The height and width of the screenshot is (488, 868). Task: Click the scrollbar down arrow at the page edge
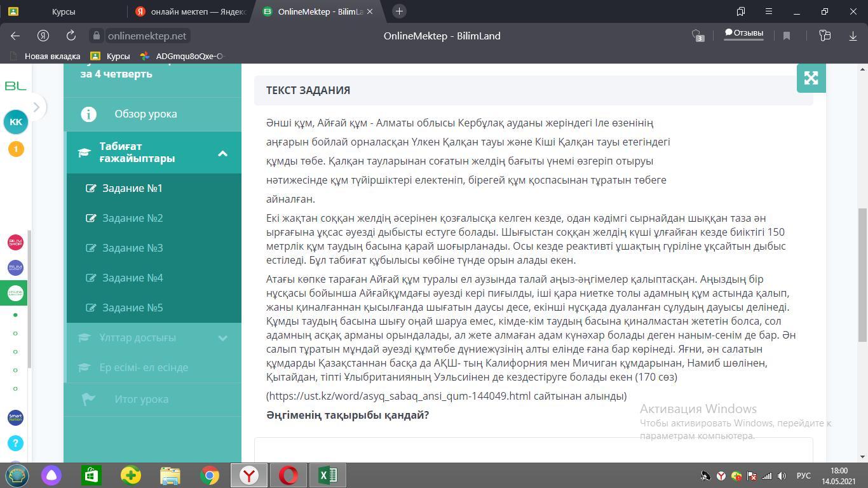tap(863, 457)
